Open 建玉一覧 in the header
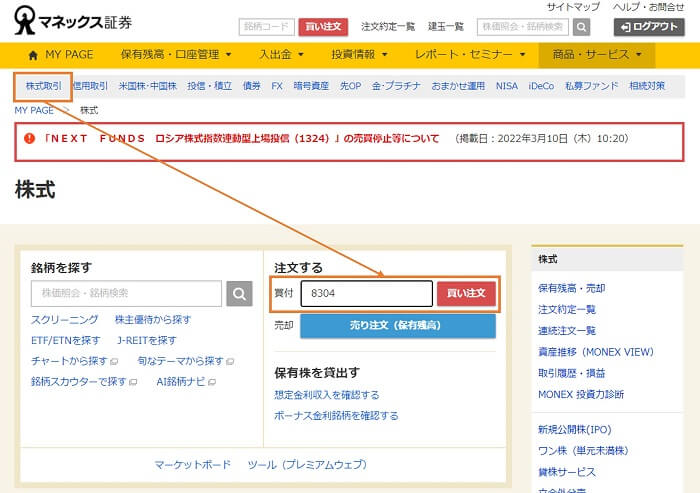Viewport: 700px width, 493px height. coord(446,27)
